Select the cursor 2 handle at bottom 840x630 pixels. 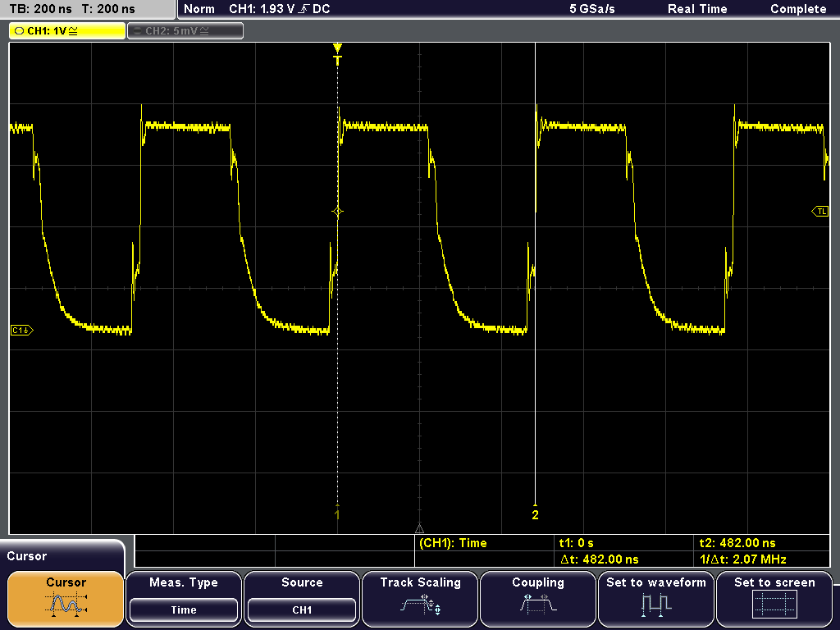(x=535, y=514)
